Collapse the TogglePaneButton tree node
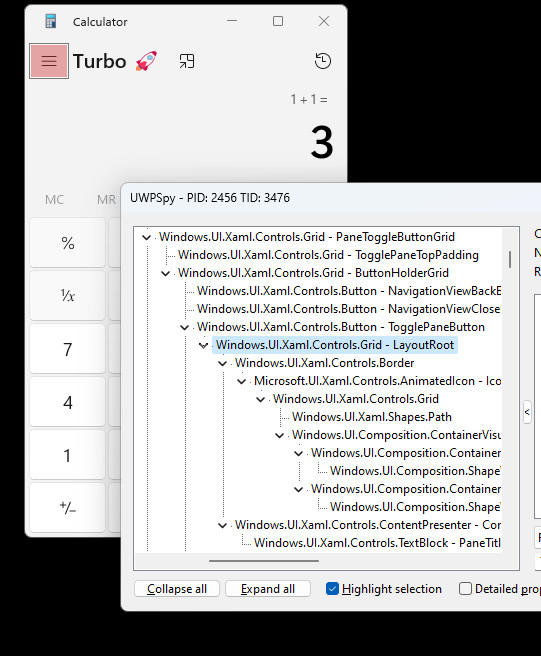This screenshot has height=656, width=541. coord(185,327)
